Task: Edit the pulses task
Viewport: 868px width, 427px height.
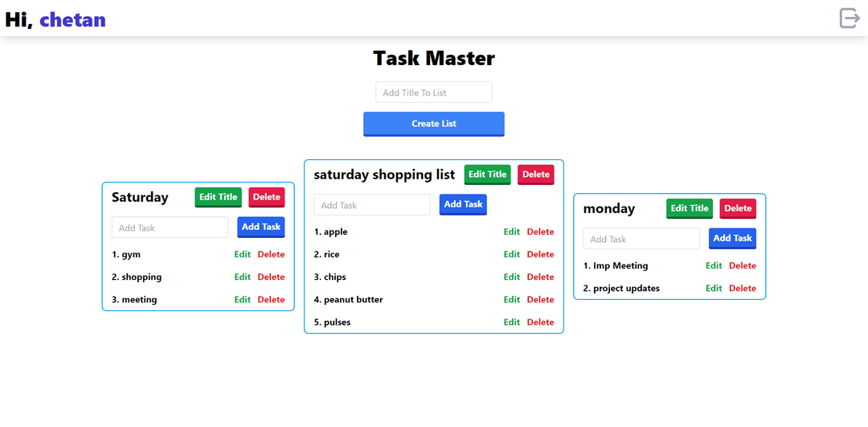Action: (x=511, y=322)
